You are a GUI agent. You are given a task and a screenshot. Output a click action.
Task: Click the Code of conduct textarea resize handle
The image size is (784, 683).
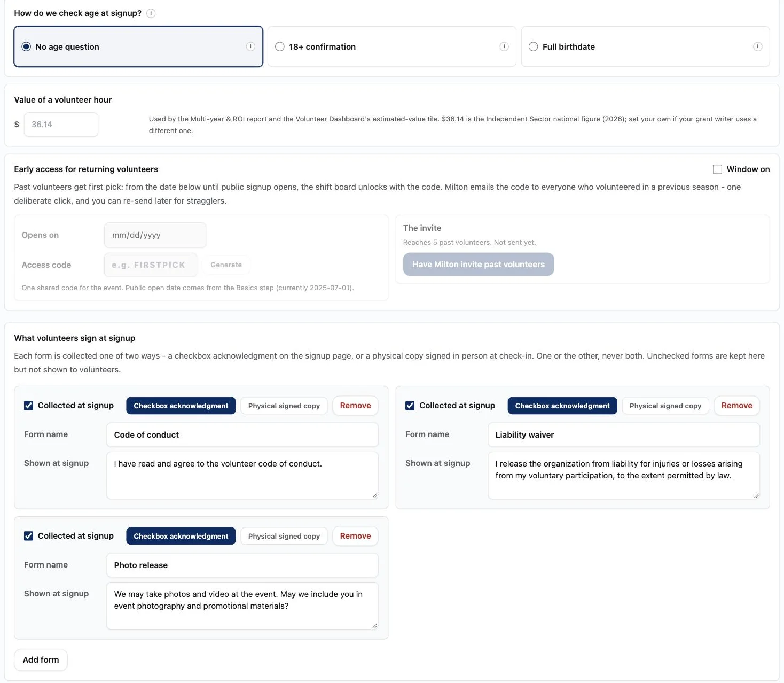click(x=374, y=495)
